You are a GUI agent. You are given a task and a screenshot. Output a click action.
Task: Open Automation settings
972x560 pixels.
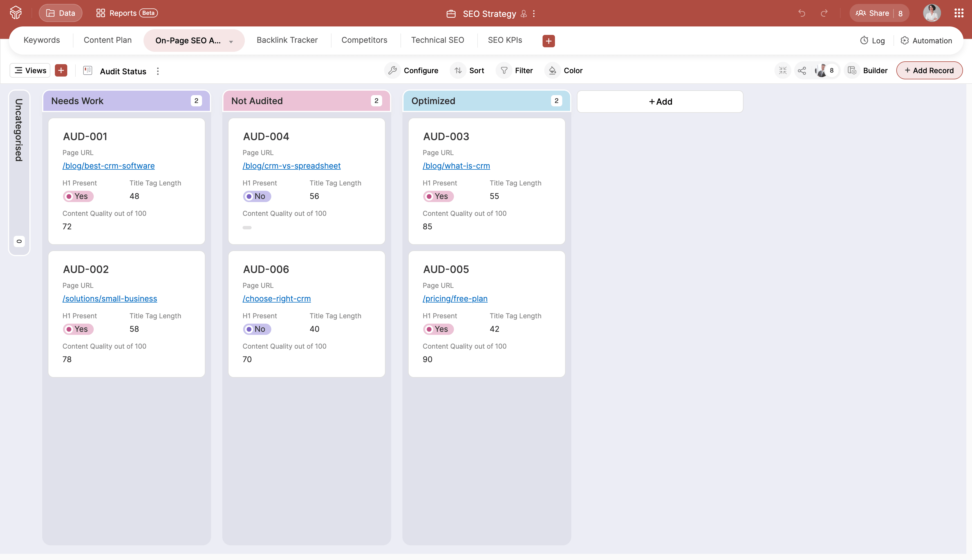(x=926, y=41)
